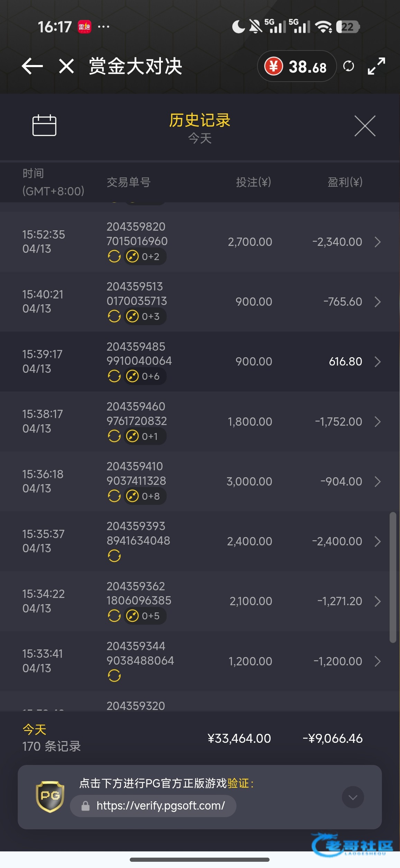Close the history records panel
This screenshot has width=400, height=868.
coord(365,126)
